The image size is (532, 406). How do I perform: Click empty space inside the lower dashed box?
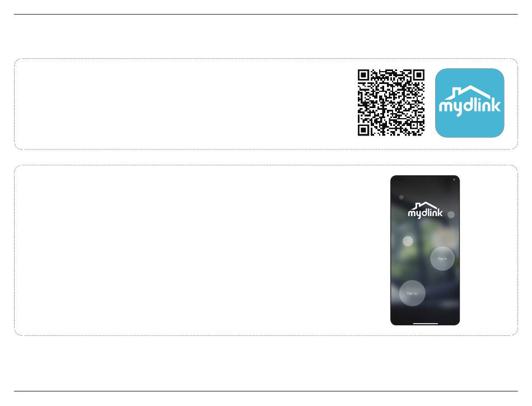click(x=200, y=250)
